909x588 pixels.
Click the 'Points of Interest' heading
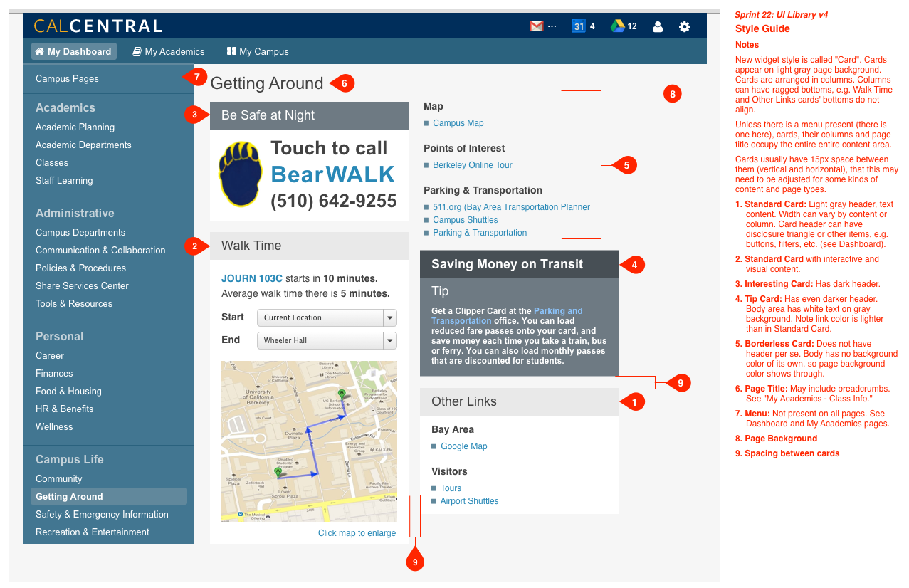coord(464,148)
